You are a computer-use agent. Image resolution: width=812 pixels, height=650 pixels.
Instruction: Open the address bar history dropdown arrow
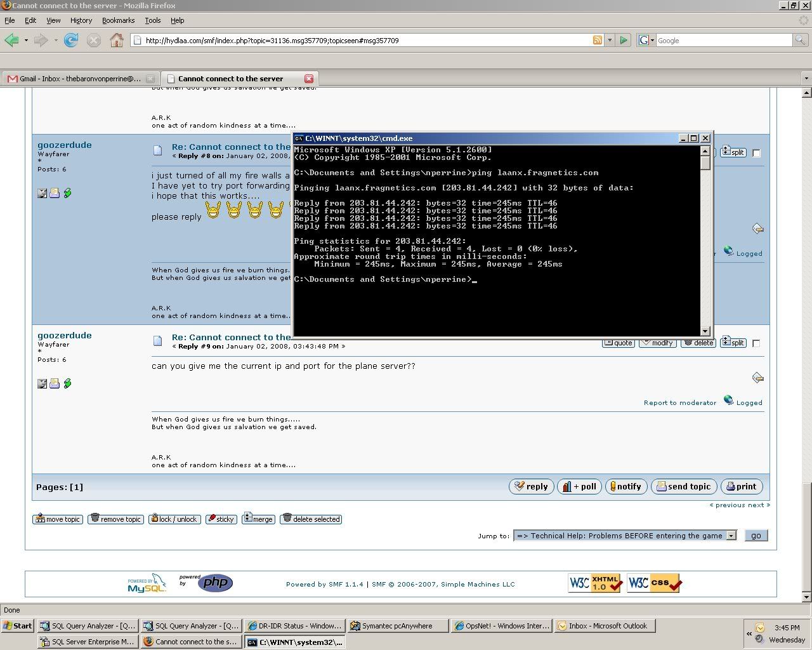coord(610,40)
